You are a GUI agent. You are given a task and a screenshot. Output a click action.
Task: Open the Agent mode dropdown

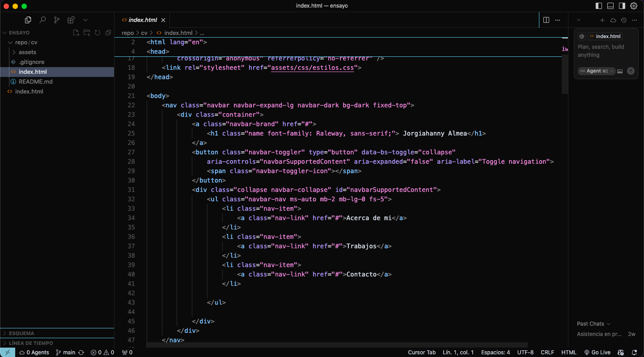click(x=597, y=71)
